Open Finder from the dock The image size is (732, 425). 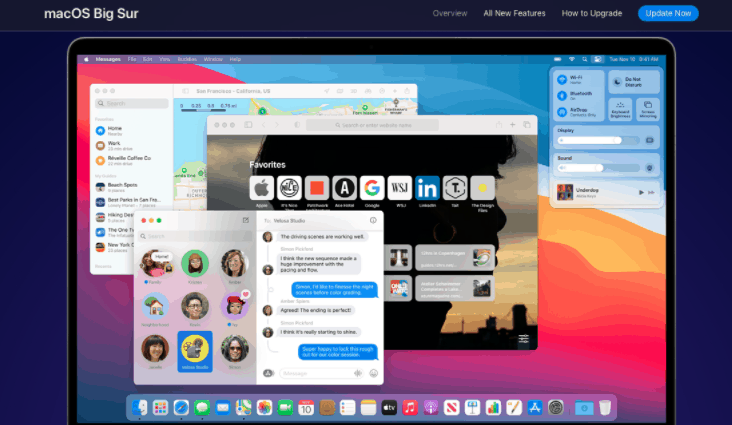point(139,408)
